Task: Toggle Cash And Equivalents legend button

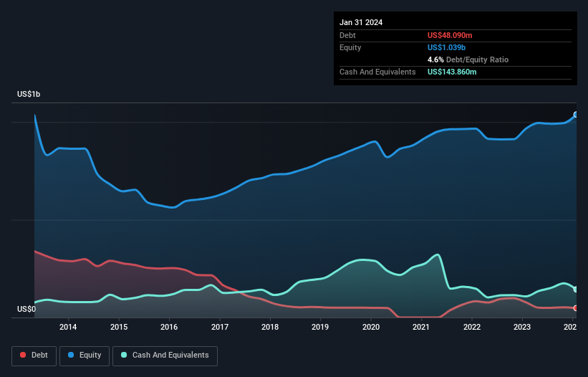Action: coord(165,355)
